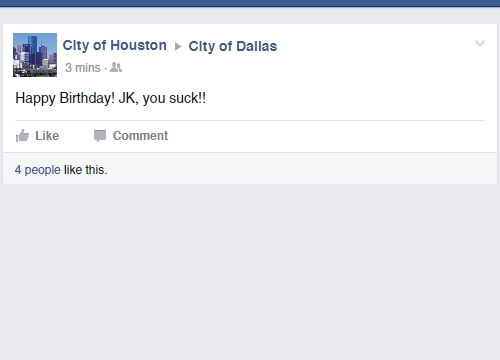
Task: View the 4 people who liked
Action: pos(38,170)
